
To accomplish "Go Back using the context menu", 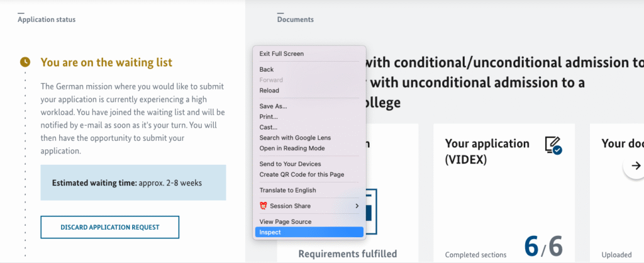I will (309, 69).
